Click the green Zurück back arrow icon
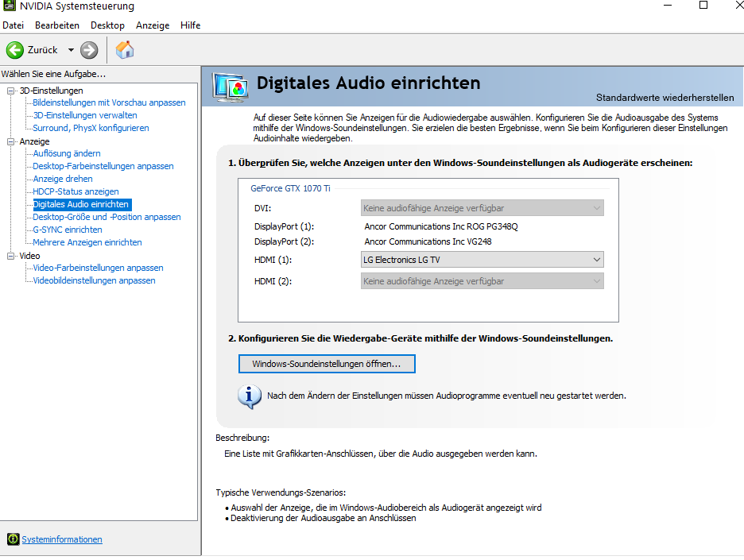Image resolution: width=744 pixels, height=560 pixels. point(15,50)
